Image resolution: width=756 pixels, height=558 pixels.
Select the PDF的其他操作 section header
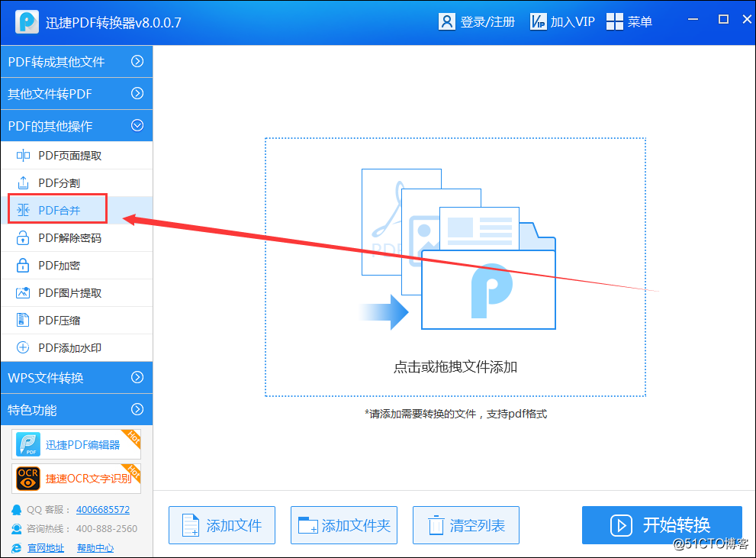pyautogui.click(x=76, y=125)
